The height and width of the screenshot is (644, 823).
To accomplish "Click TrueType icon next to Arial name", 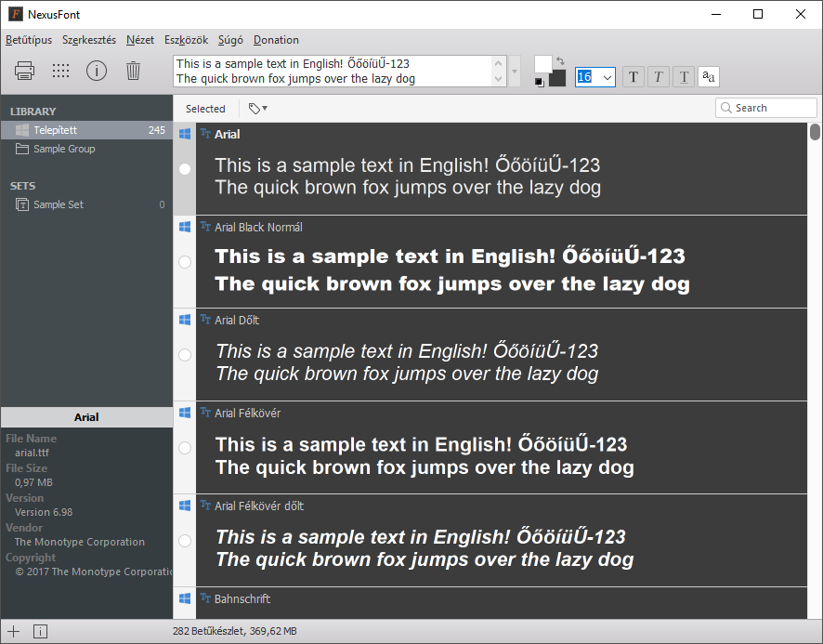I will pos(205,134).
